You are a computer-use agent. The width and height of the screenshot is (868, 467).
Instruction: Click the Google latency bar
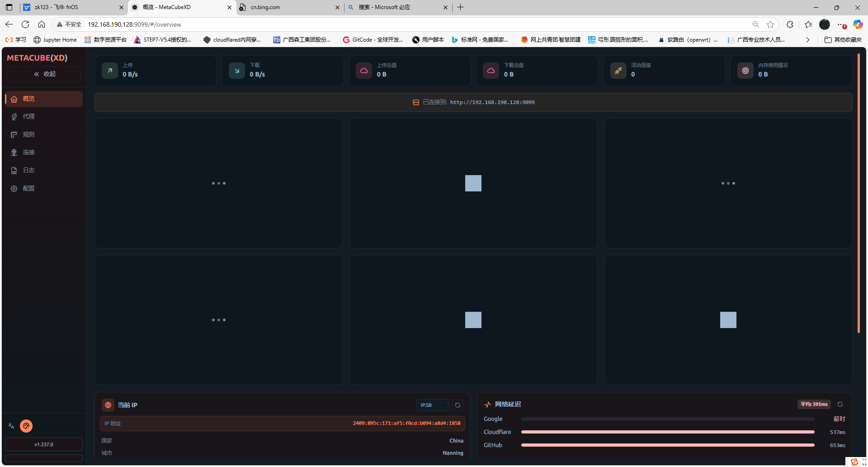click(x=668, y=419)
